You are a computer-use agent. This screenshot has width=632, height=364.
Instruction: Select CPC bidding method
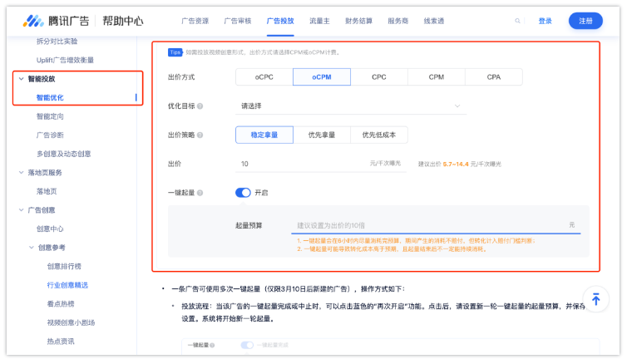pos(379,77)
